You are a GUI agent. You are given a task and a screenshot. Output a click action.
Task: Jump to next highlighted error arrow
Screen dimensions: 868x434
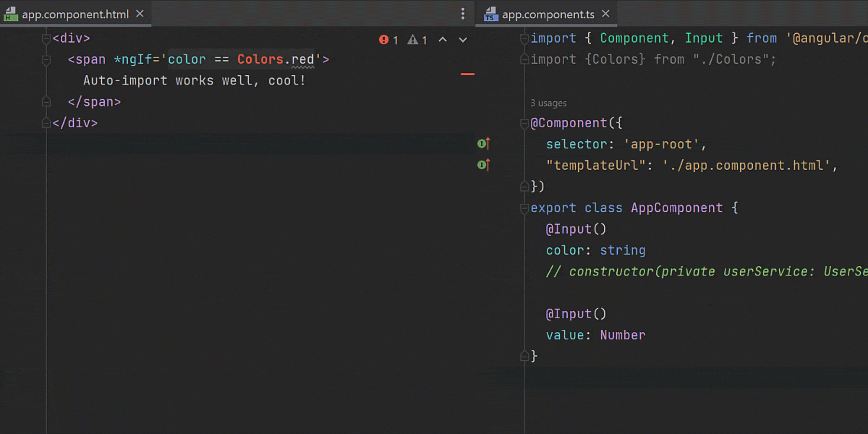pyautogui.click(x=463, y=40)
